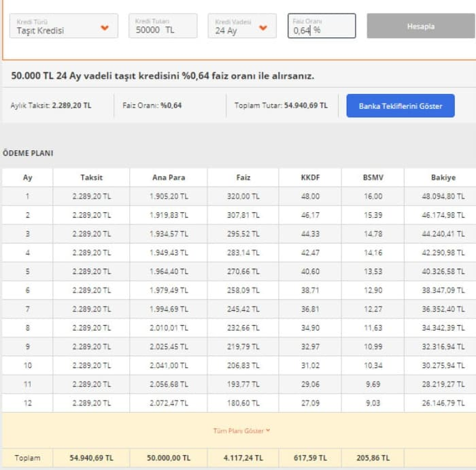Expand the Kredi Vadesi 24 Ay dropdown

tap(241, 27)
